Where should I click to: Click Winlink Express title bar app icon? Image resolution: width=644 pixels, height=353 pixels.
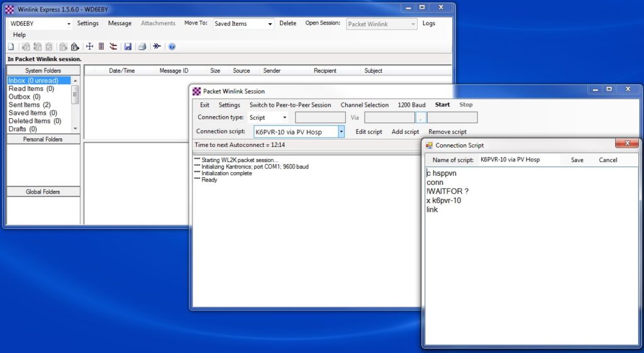10,9
